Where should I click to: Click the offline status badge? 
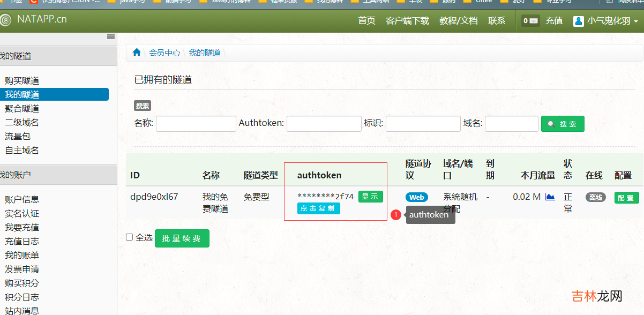[595, 197]
